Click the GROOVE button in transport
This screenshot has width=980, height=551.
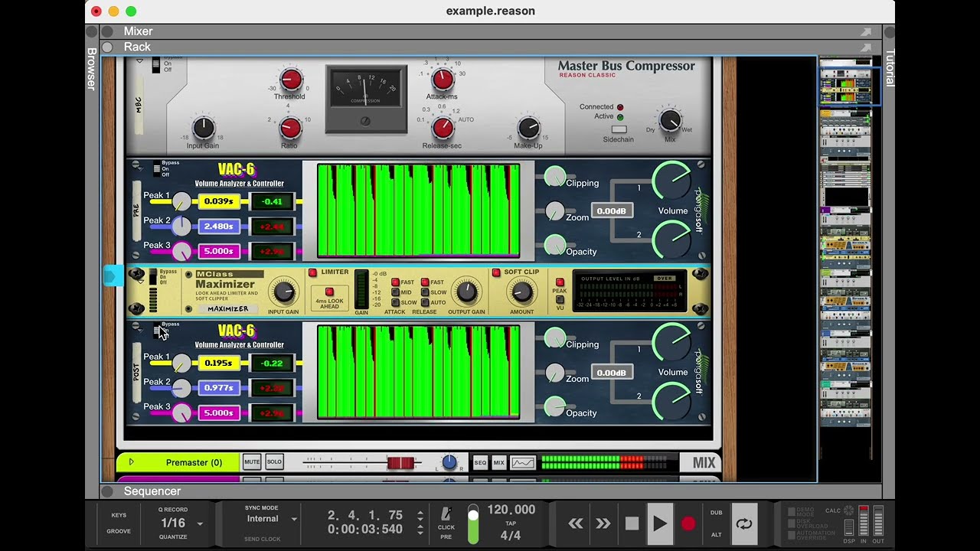click(x=119, y=531)
